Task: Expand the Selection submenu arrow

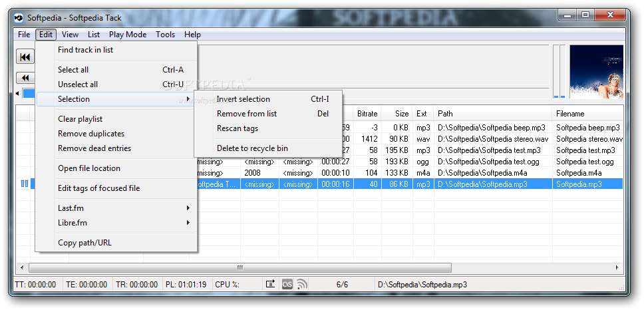Action: click(x=188, y=99)
